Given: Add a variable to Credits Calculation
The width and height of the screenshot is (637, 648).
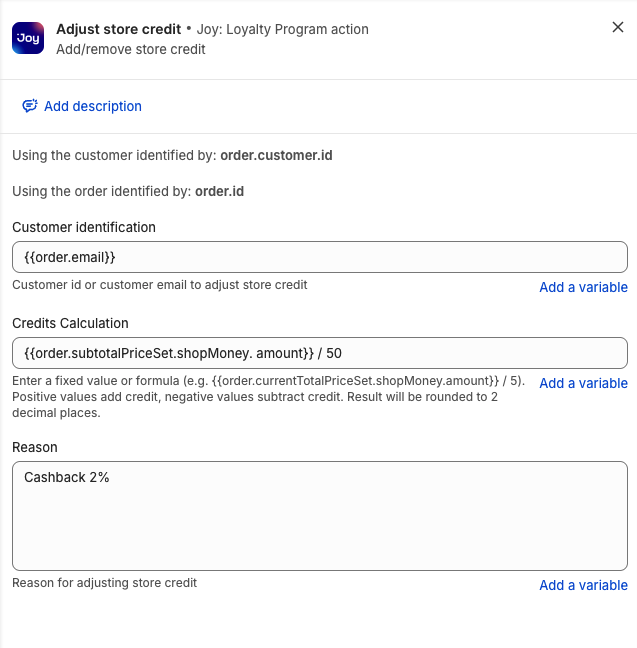Looking at the screenshot, I should [583, 383].
